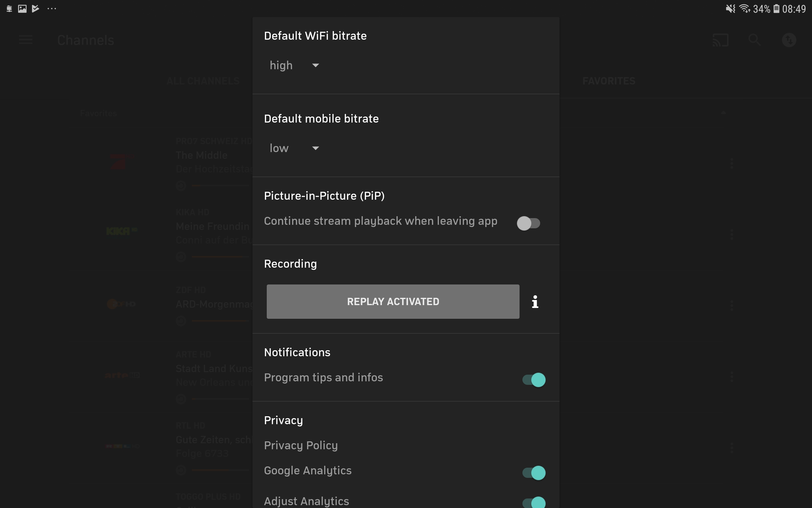
Task: Open the first download notification icon
Action: pyautogui.click(x=9, y=9)
